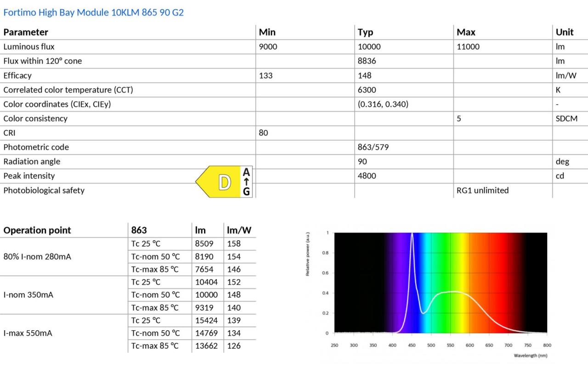Click the 8836 flux value
588x367 pixels.
(x=367, y=61)
